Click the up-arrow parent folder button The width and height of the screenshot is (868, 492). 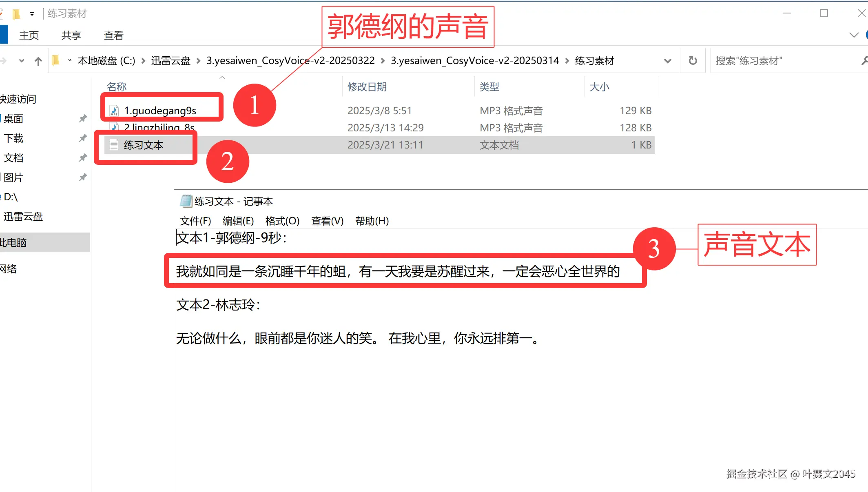(38, 61)
